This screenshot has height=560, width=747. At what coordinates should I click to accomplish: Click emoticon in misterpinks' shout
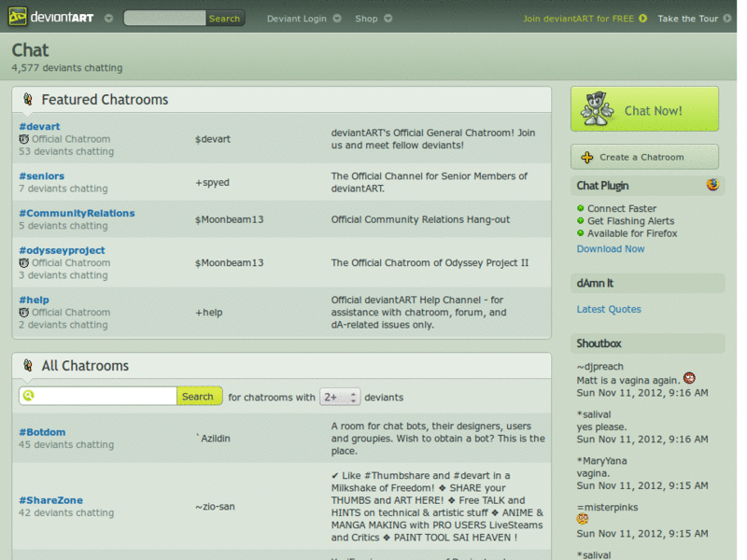[582, 519]
